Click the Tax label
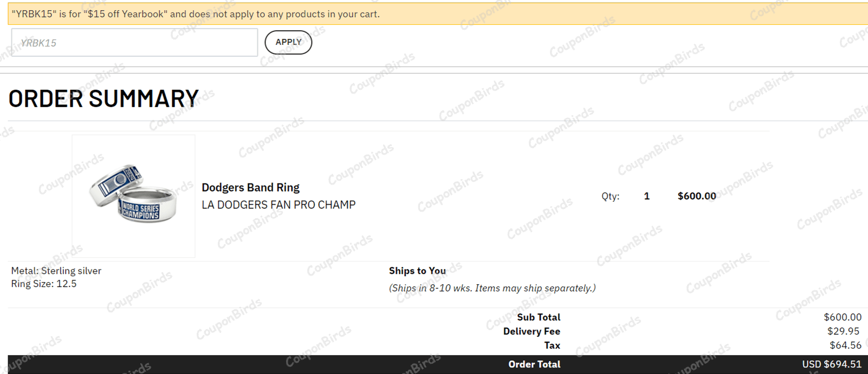Viewport: 868px width, 374px height. [x=552, y=345]
